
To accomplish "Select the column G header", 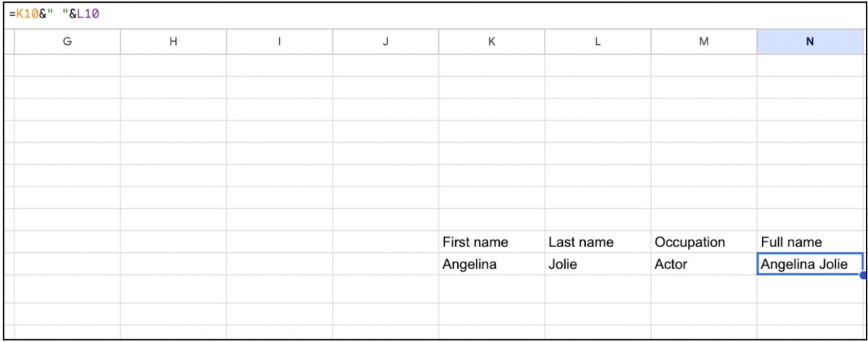I will (x=67, y=41).
